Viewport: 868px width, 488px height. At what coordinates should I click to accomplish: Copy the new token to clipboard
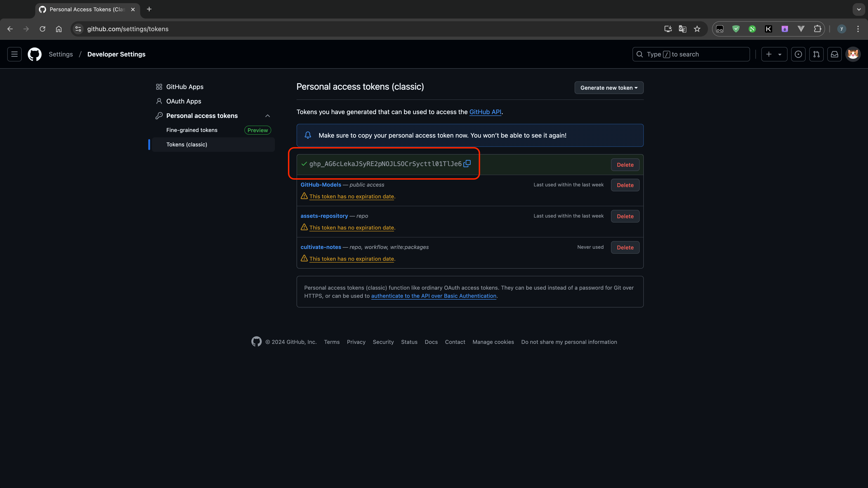467,164
